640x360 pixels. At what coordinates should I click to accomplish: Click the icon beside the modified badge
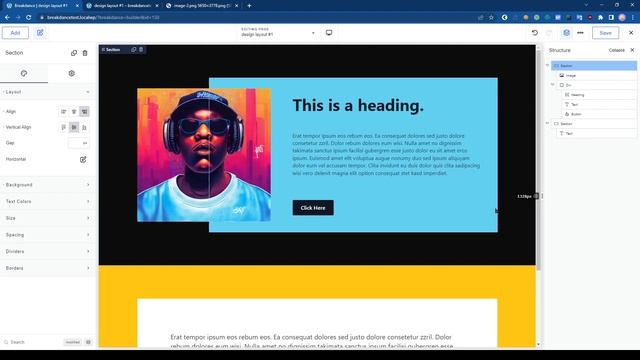(x=88, y=342)
